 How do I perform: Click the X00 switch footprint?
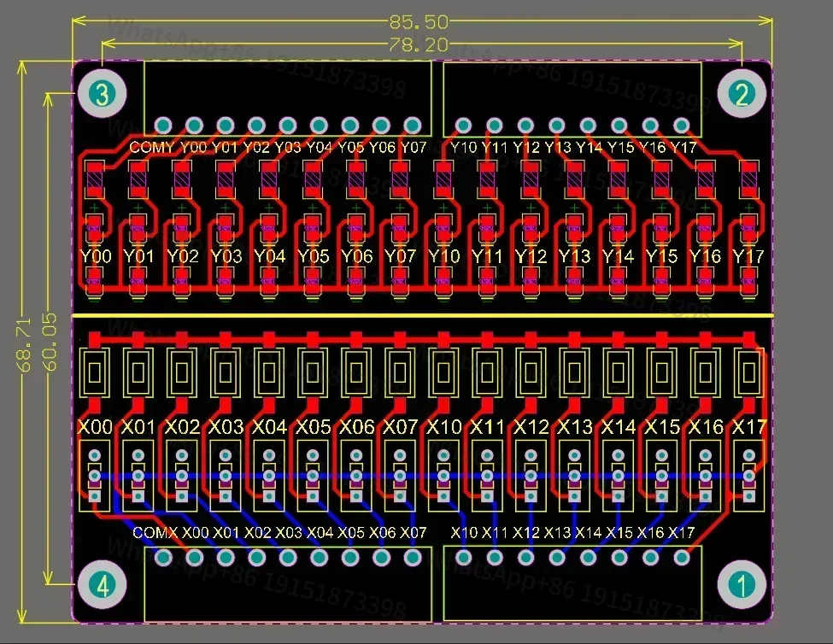(95, 372)
